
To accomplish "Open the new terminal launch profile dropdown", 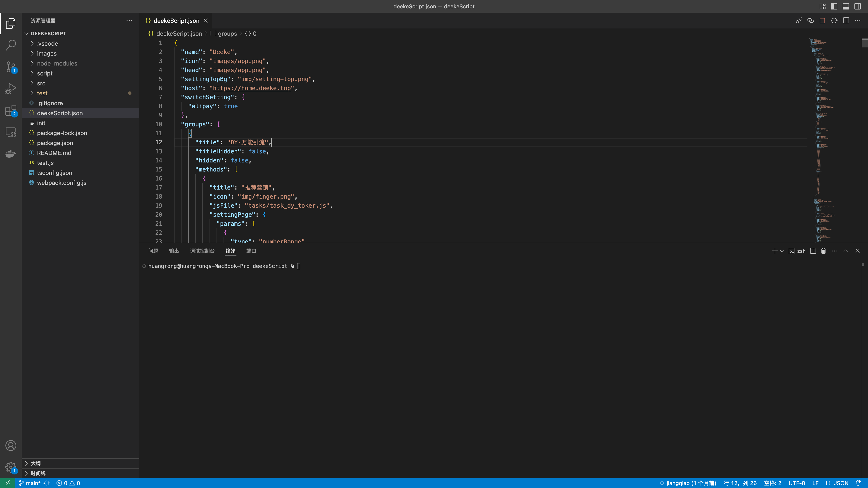I will [782, 251].
